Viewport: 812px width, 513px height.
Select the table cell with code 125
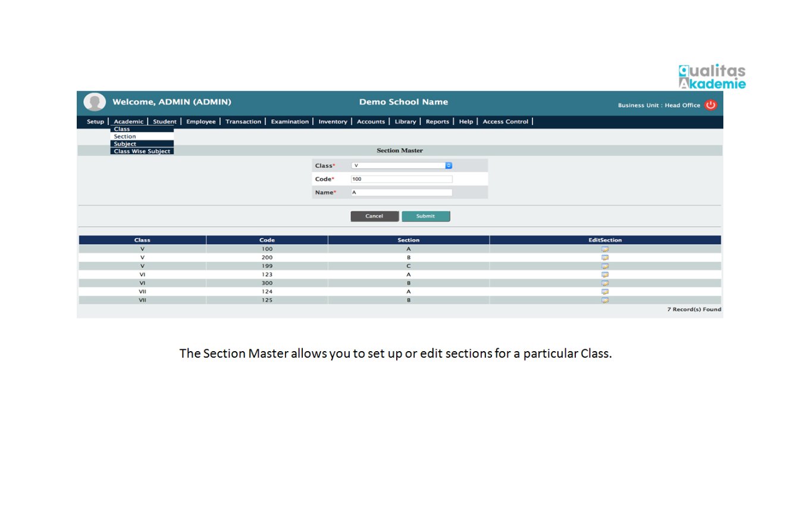tap(267, 301)
